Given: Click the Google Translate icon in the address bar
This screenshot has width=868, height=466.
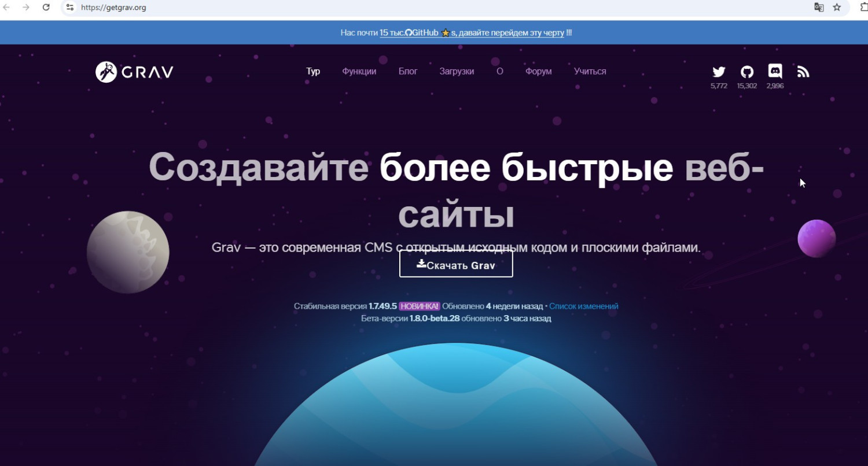Looking at the screenshot, I should pyautogui.click(x=819, y=8).
